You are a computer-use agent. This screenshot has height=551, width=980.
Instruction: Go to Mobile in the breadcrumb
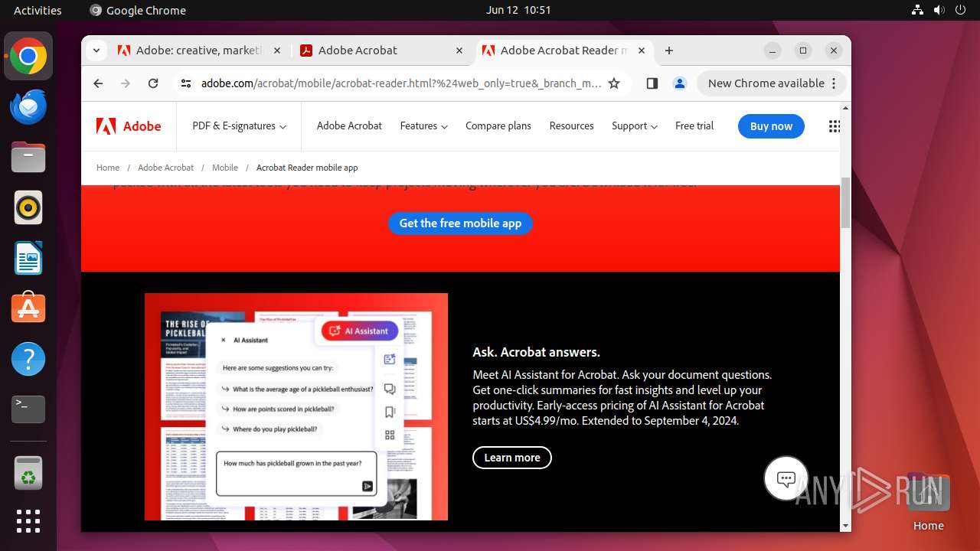coord(225,168)
